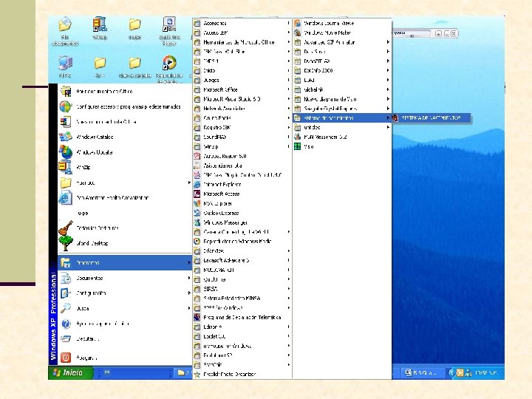The image size is (532, 399).
Task: Click the help question-mark icon (Ayuda)
Action: click(66, 324)
